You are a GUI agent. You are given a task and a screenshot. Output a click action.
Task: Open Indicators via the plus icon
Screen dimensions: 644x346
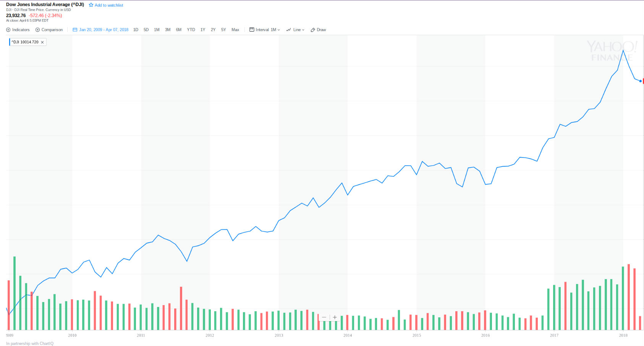click(x=8, y=30)
